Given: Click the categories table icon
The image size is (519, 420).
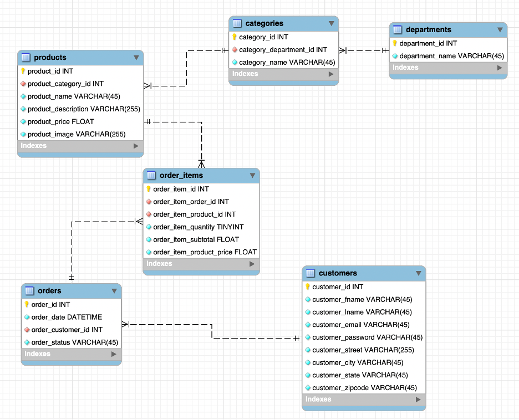Looking at the screenshot, I should click(x=237, y=23).
